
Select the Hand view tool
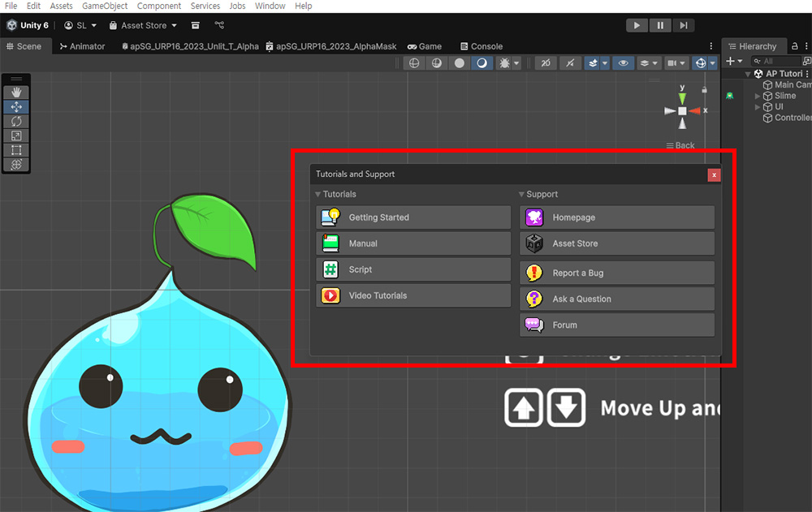pyautogui.click(x=16, y=93)
